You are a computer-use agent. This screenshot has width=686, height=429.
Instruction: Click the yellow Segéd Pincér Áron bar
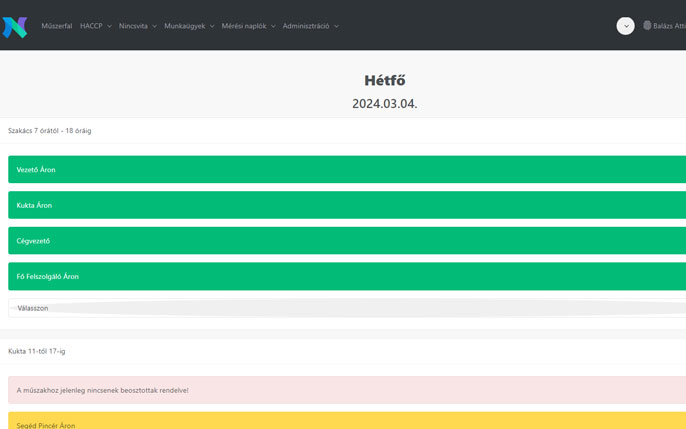pyautogui.click(x=346, y=422)
